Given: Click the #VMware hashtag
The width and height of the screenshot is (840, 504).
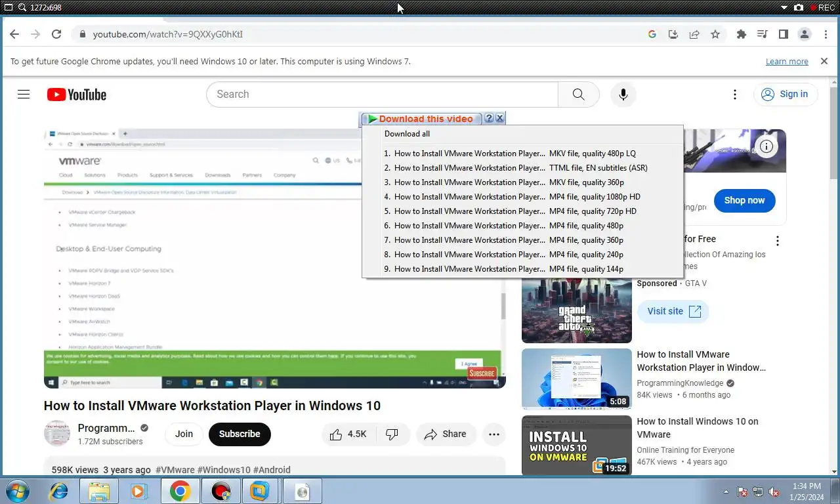Looking at the screenshot, I should [x=175, y=470].
